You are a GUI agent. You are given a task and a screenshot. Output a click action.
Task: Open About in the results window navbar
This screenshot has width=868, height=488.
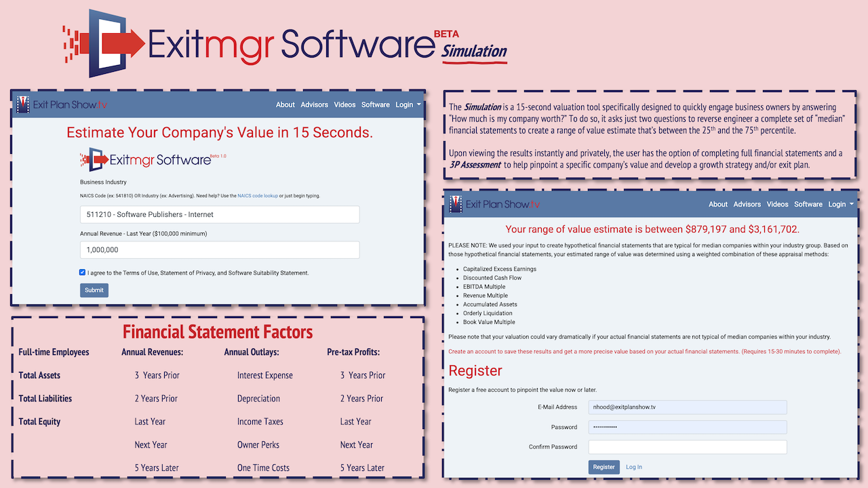pyautogui.click(x=718, y=204)
